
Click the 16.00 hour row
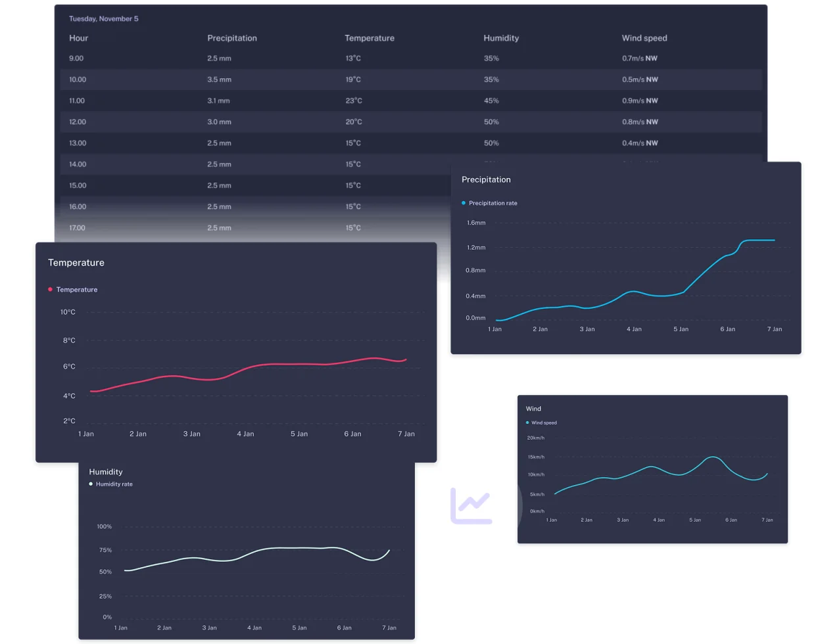tap(255, 206)
